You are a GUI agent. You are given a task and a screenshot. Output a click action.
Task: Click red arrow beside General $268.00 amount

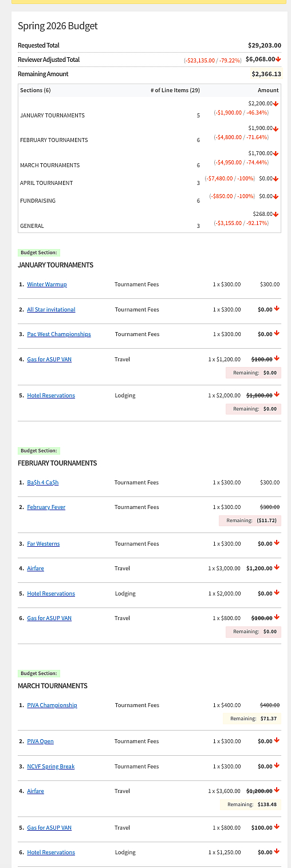coord(276,214)
